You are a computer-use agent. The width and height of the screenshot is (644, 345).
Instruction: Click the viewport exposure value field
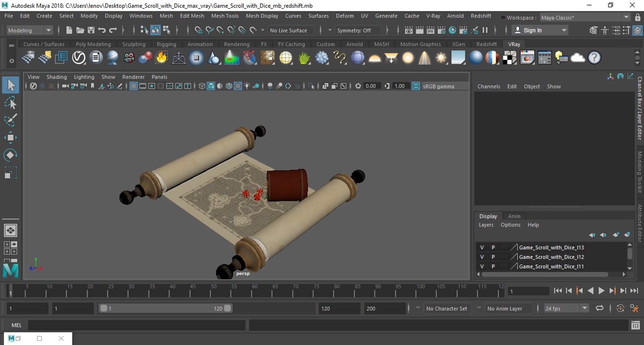click(x=372, y=86)
